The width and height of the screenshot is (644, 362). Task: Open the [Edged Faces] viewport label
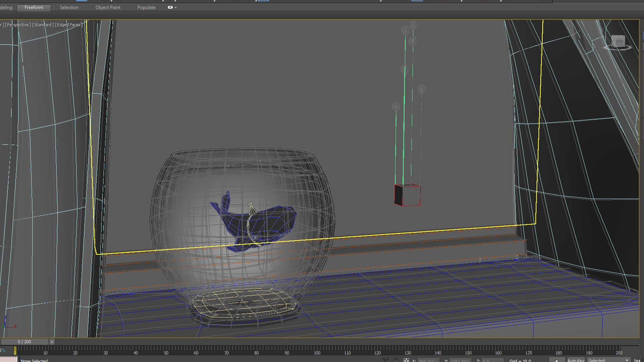point(69,25)
